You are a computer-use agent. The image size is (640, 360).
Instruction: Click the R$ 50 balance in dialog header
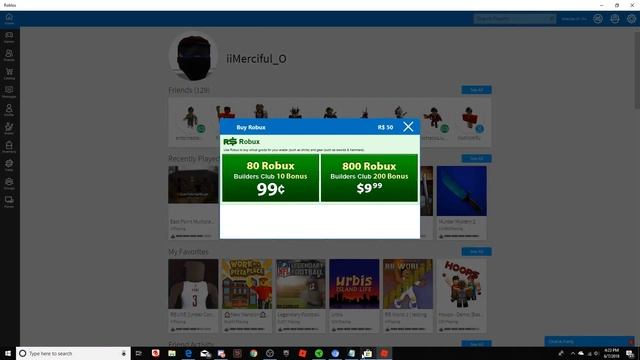pyautogui.click(x=385, y=127)
